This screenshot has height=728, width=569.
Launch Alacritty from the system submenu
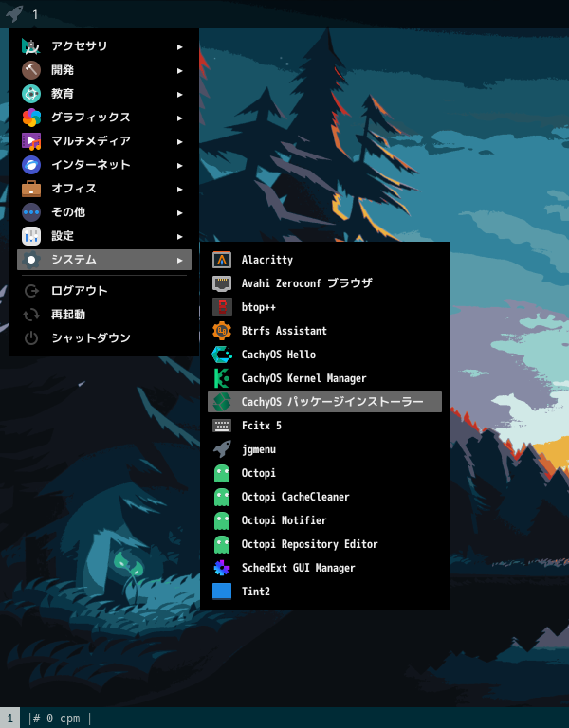coord(324,260)
